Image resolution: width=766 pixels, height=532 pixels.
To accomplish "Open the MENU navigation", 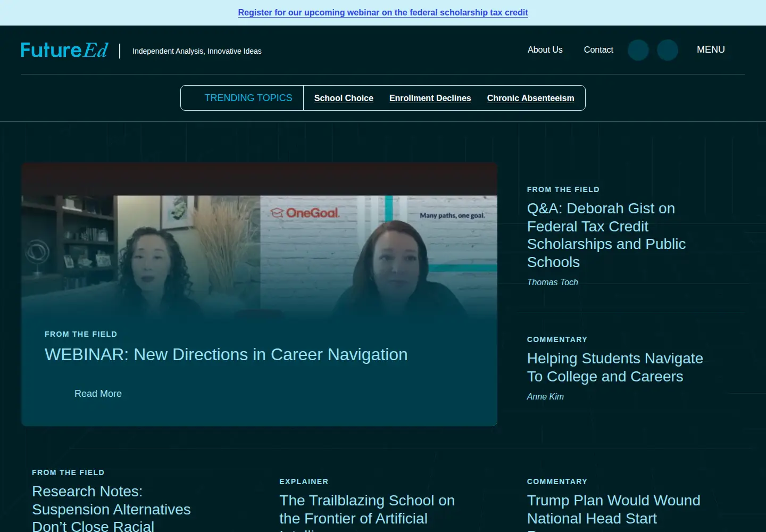I will (x=711, y=49).
